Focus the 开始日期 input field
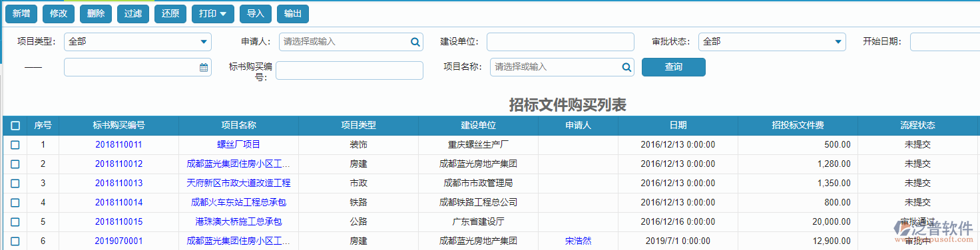This screenshot has height=250, width=980. tap(945, 41)
